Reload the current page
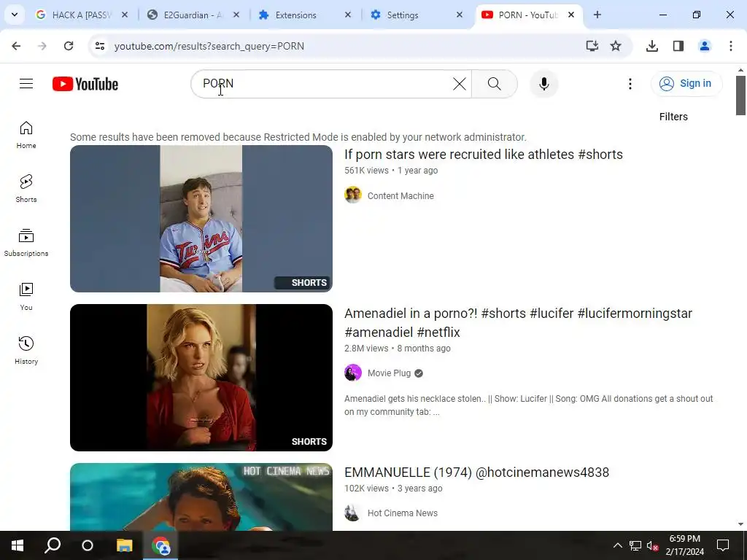This screenshot has width=747, height=560. (69, 46)
